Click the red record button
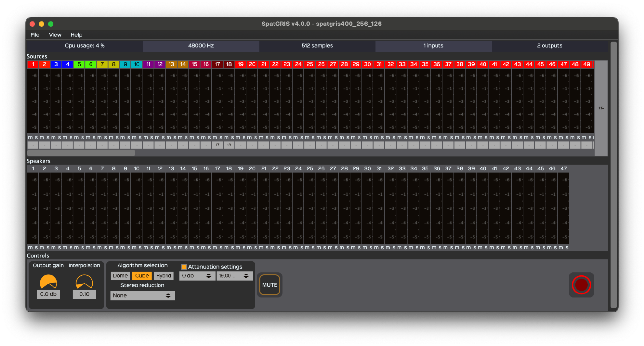The width and height of the screenshot is (644, 346). pyautogui.click(x=581, y=285)
